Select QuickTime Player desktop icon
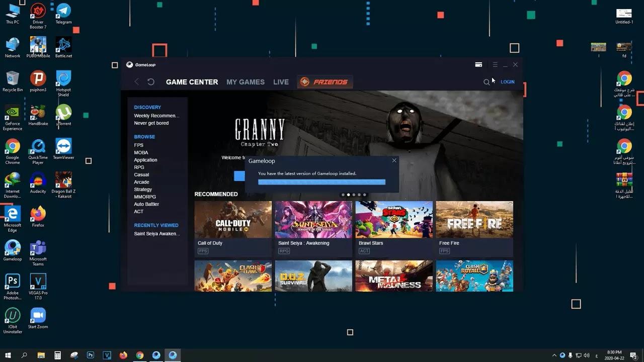Image resolution: width=644 pixels, height=362 pixels. pos(38,152)
